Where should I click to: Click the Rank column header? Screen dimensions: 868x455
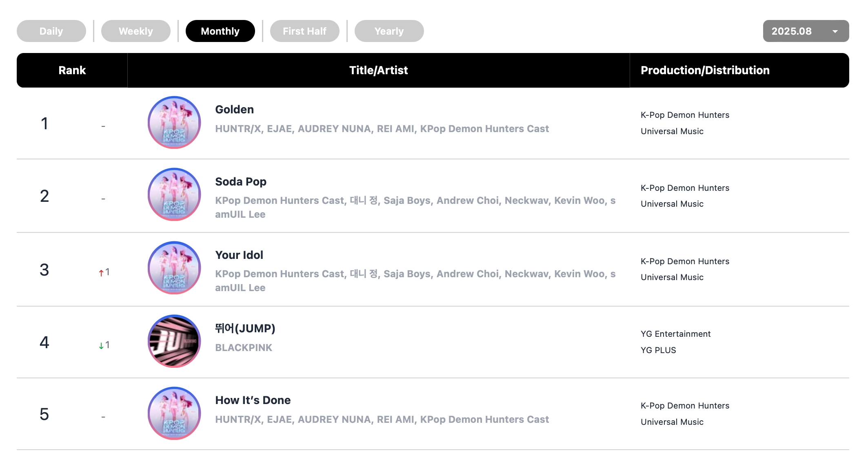[72, 70]
